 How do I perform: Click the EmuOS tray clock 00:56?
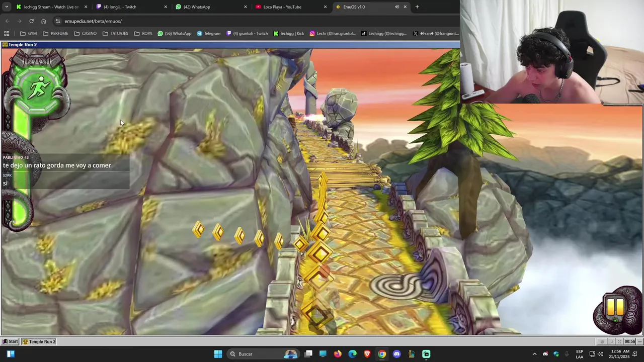click(x=629, y=341)
